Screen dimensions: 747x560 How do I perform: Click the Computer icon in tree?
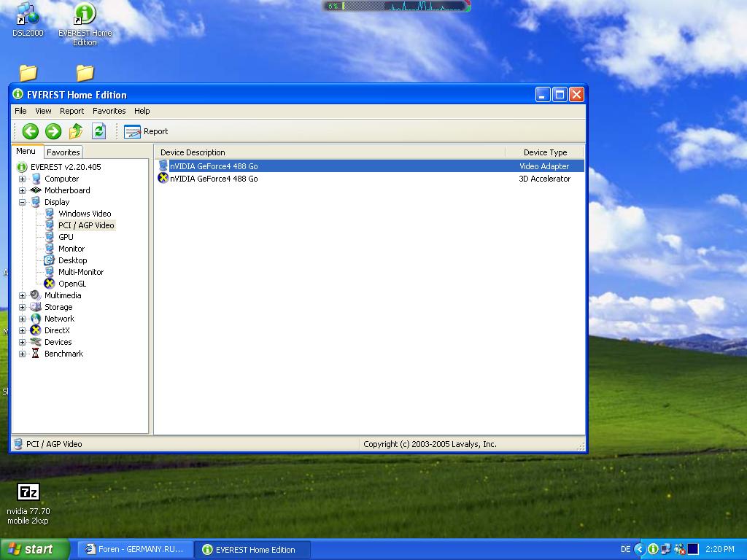[36, 179]
